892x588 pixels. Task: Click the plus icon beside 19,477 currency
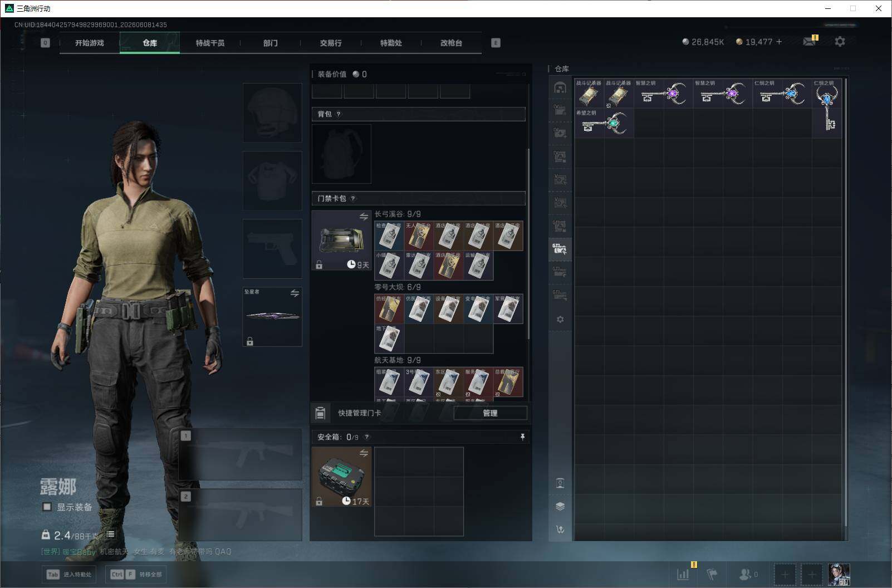779,42
